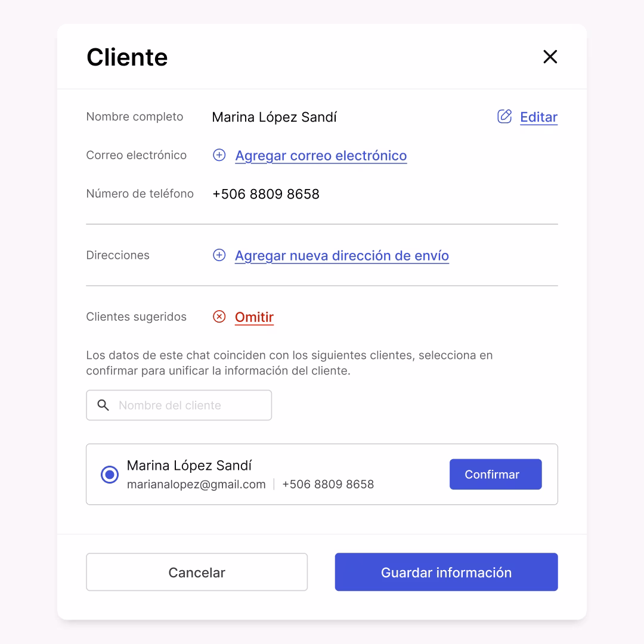Viewport: 644px width, 644px height.
Task: Click the pencil edit icon beside Editar
Action: (504, 117)
